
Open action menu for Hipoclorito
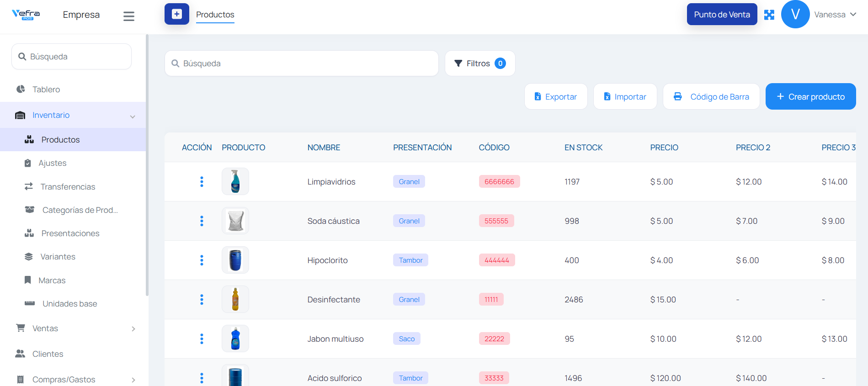tap(202, 260)
